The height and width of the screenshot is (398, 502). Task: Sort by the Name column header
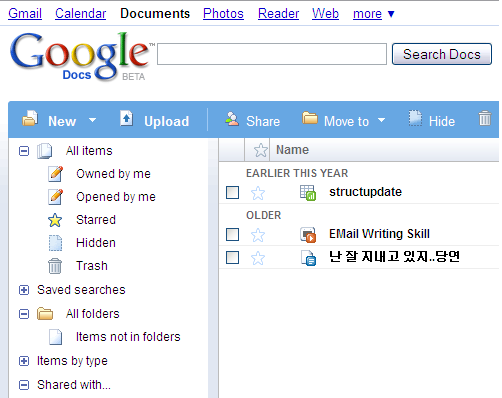292,150
